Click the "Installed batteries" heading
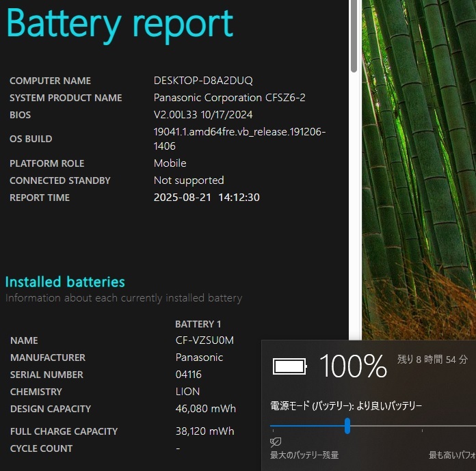 [65, 282]
